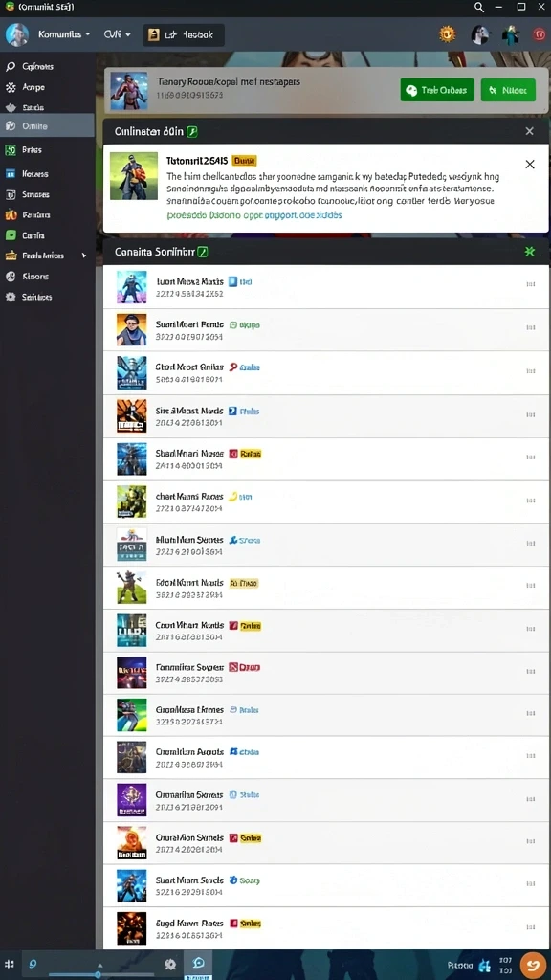This screenshot has width=551, height=980.
Task: Click the red notification icon in header
Action: (540, 35)
